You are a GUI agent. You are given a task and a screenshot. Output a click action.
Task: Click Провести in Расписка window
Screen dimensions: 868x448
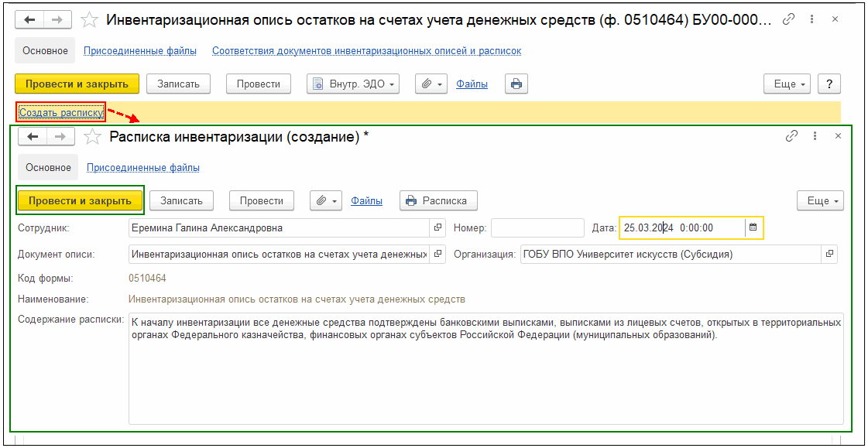(x=262, y=200)
